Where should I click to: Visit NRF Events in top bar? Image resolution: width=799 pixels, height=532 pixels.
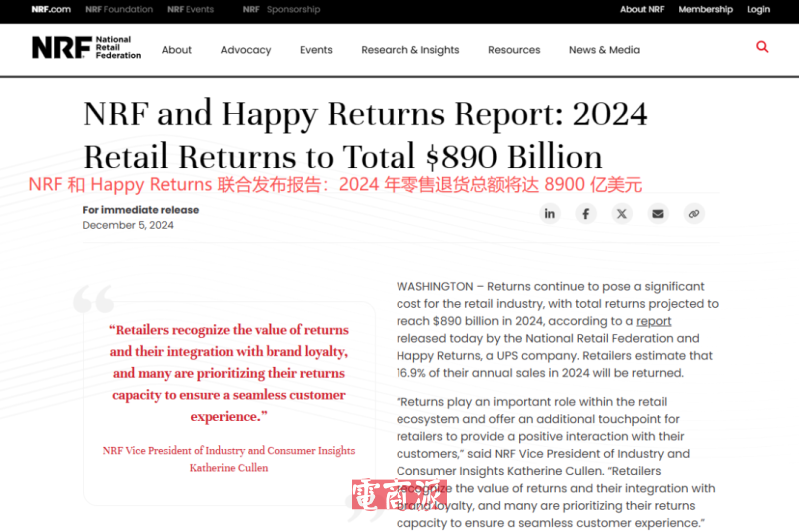pos(191,9)
